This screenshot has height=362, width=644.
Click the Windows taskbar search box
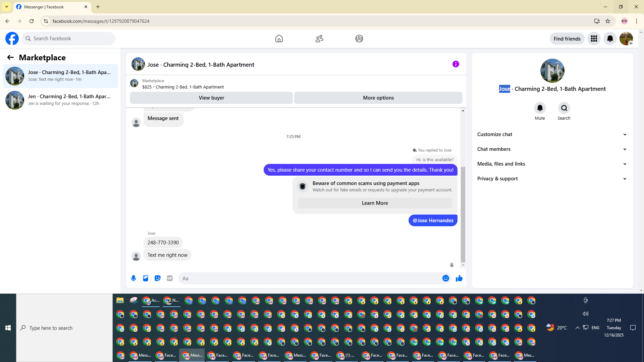coord(64,328)
